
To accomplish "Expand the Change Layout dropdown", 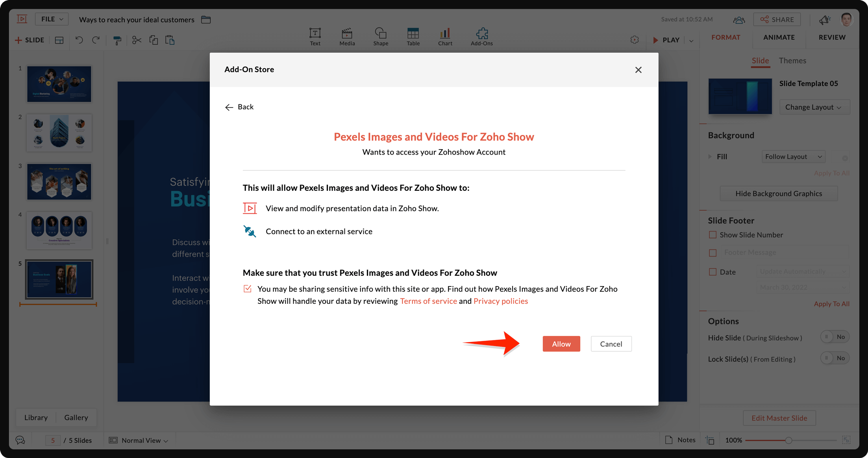I will coord(814,107).
